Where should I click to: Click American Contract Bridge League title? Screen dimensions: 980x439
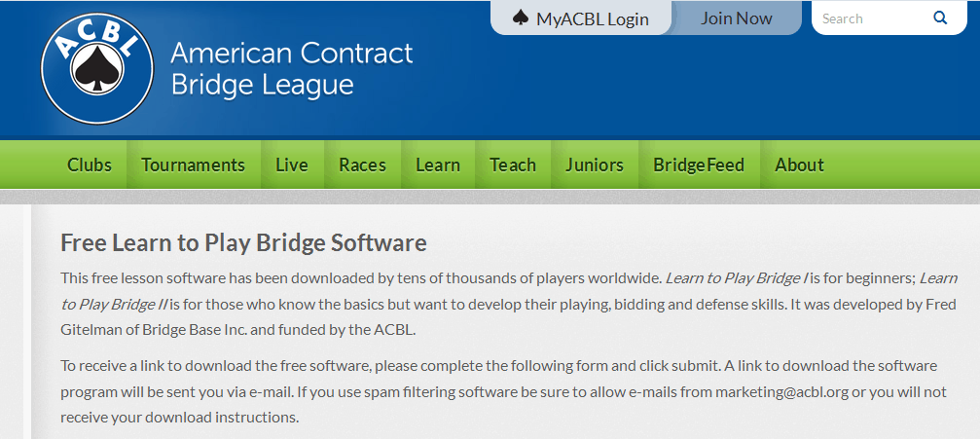(291, 69)
